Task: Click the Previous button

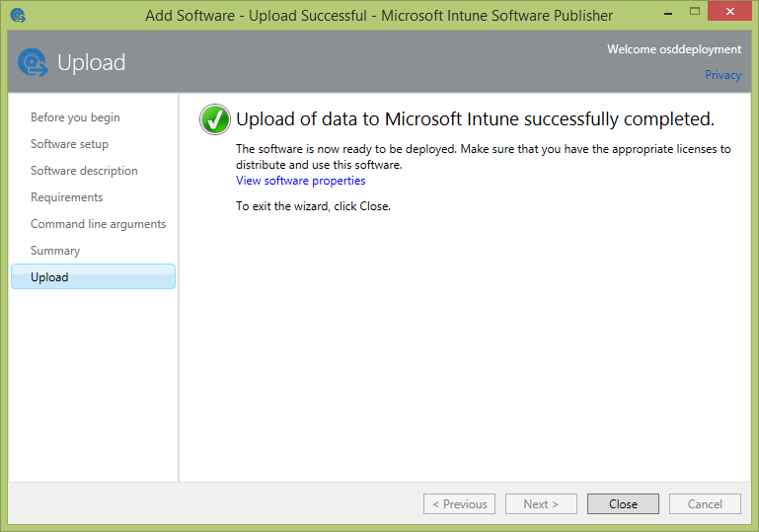Action: 459,504
